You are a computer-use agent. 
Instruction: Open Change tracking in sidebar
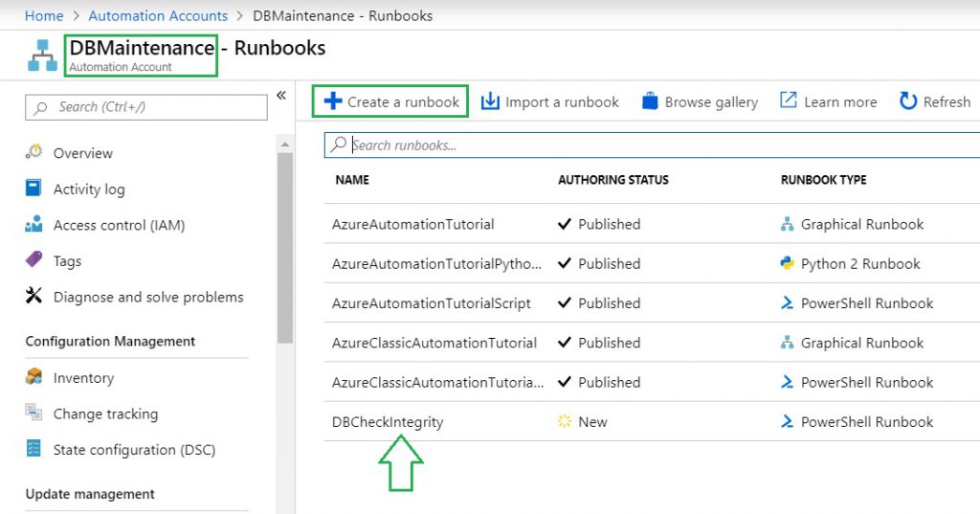click(x=105, y=414)
